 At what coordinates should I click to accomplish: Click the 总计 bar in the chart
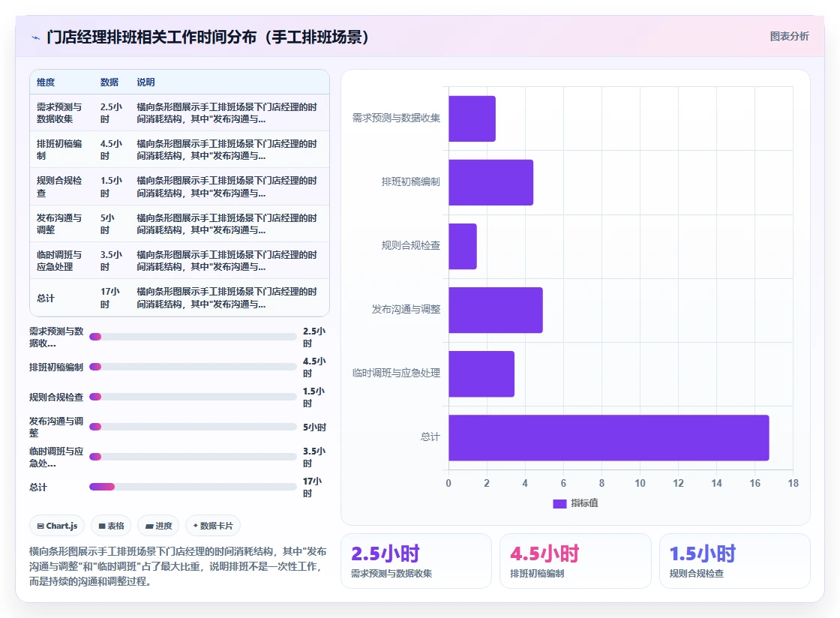click(x=608, y=437)
